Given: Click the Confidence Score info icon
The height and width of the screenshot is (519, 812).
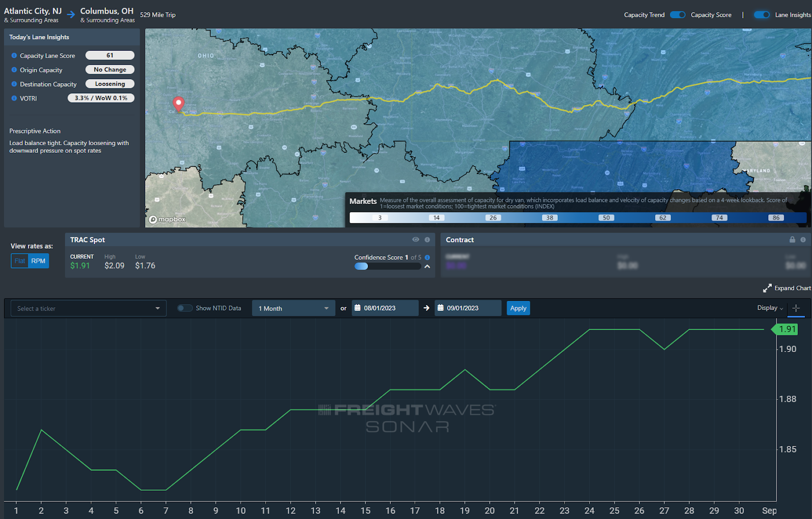Looking at the screenshot, I should click(427, 258).
